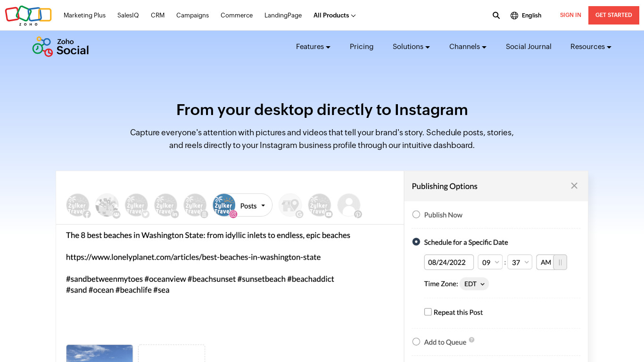
Task: Go to Campaigns
Action: pyautogui.click(x=192, y=16)
